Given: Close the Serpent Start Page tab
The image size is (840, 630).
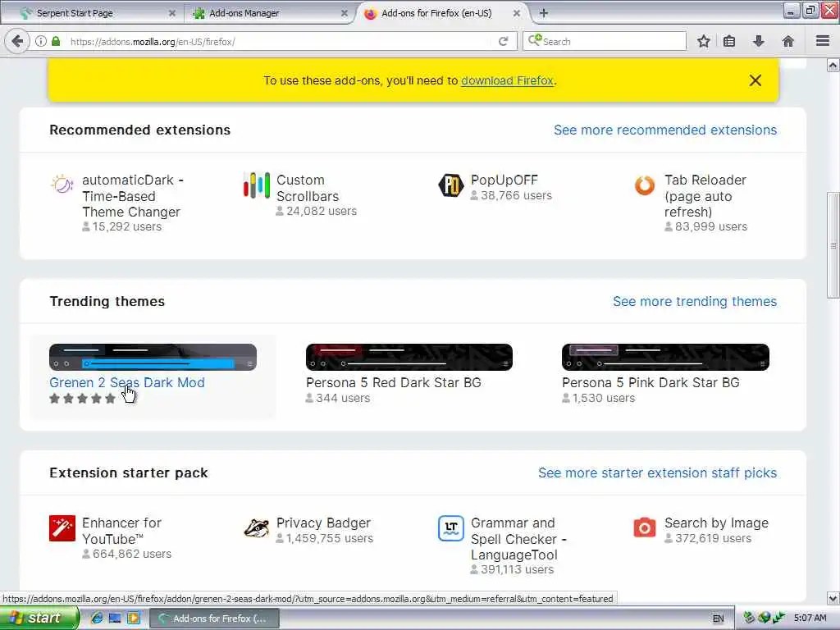Looking at the screenshot, I should coord(172,13).
